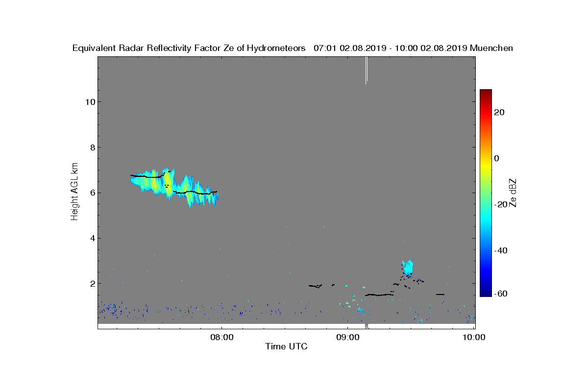Click the colorbar tick label '20'
Screen dimensions: 588x392
point(500,112)
